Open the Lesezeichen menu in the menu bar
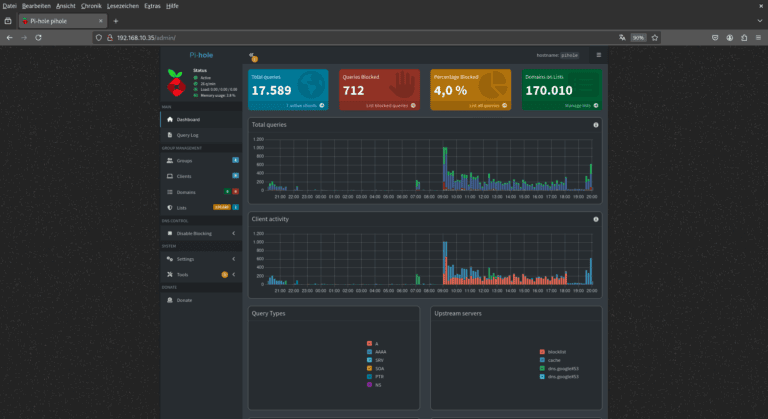The image size is (768, 419). [122, 6]
